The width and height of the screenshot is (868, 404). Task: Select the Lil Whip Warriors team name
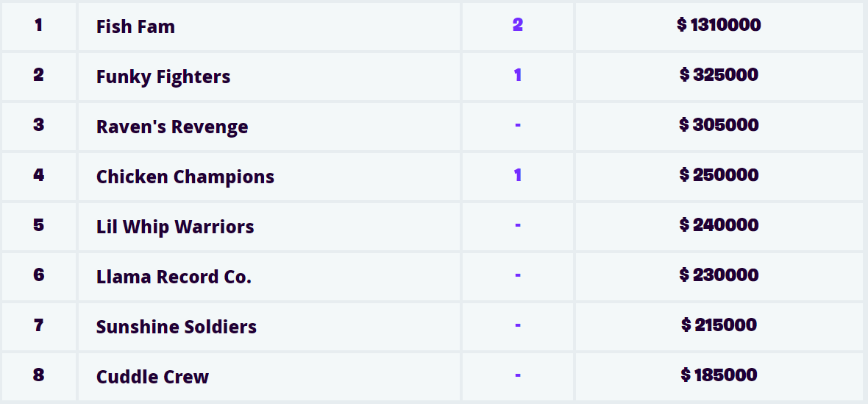[175, 227]
